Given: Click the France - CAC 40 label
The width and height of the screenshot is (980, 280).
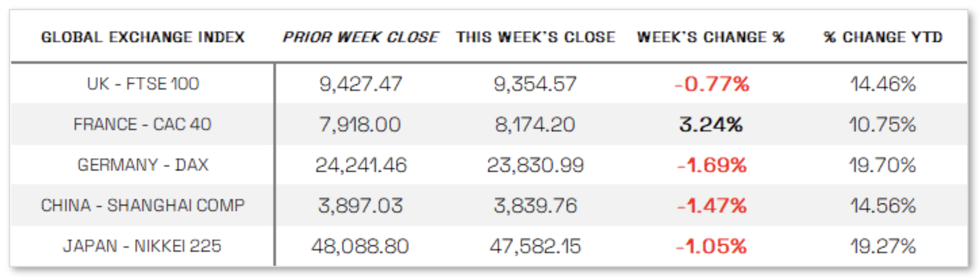Looking at the screenshot, I should click(142, 124).
